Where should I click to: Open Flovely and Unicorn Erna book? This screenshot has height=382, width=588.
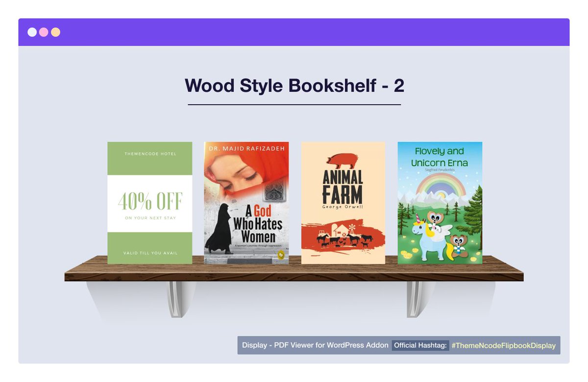pyautogui.click(x=440, y=203)
